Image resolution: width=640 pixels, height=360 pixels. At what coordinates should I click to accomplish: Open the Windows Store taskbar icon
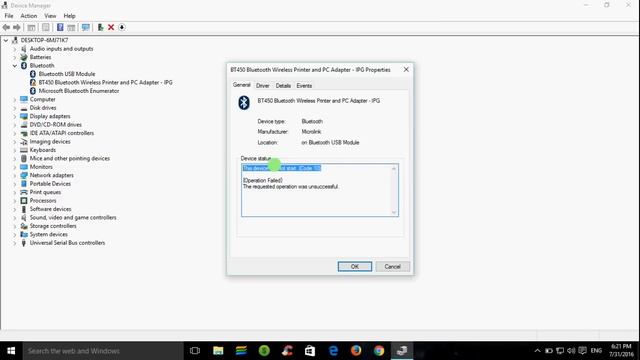[x=310, y=351]
